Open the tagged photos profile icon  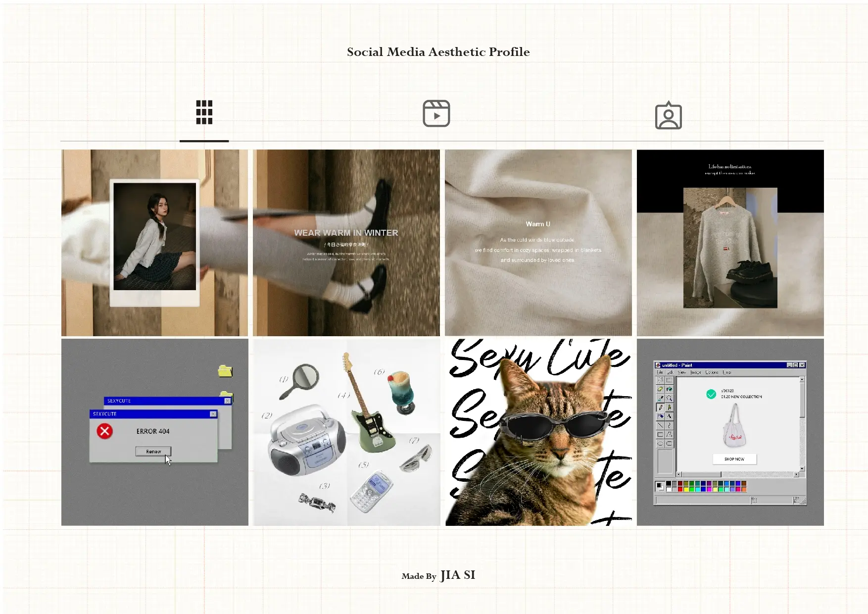669,115
